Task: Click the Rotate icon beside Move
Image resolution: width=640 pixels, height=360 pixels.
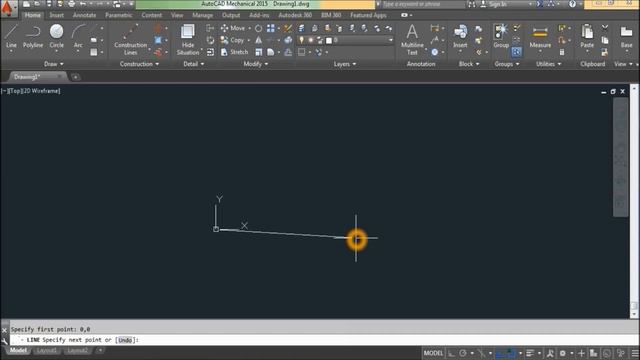Action: coord(258,28)
